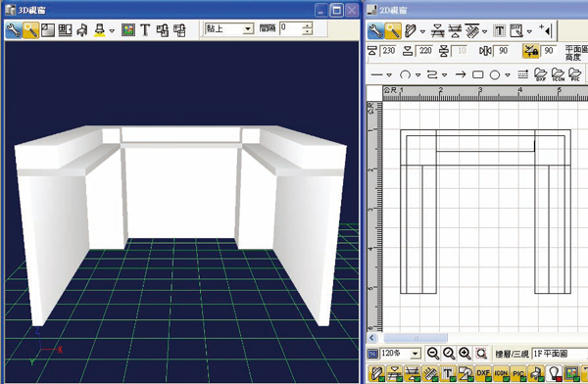Select the staircase tool in 2D toolbar
This screenshot has width=588, height=384.
[x=472, y=30]
